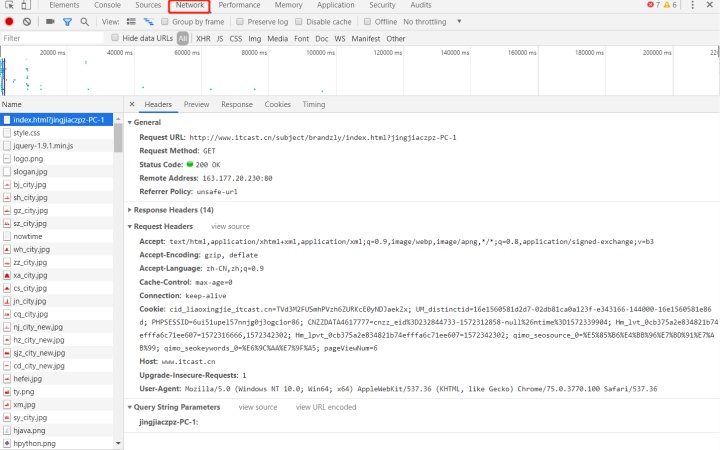Enable Group by frame checkbox

(164, 22)
